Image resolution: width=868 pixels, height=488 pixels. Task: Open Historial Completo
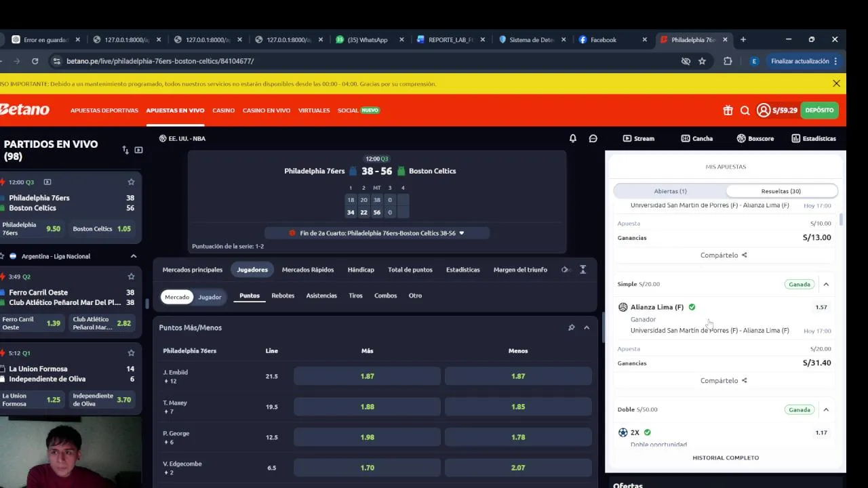(x=726, y=457)
